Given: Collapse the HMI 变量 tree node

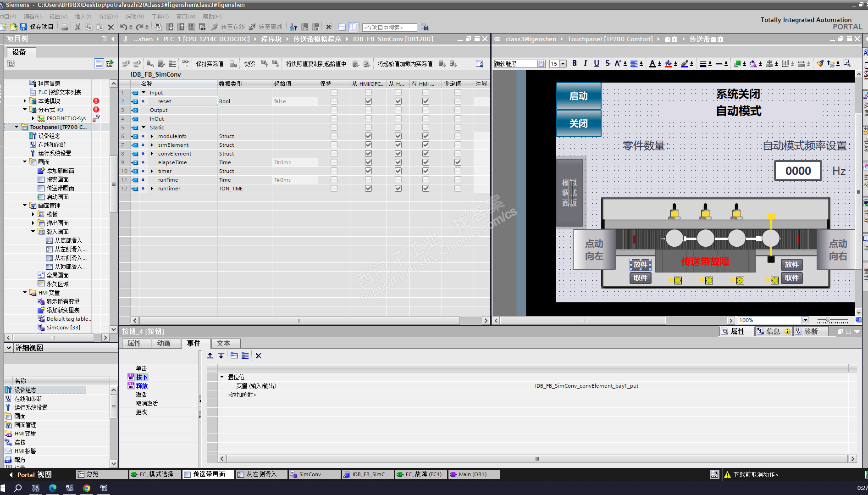Looking at the screenshot, I should point(25,293).
